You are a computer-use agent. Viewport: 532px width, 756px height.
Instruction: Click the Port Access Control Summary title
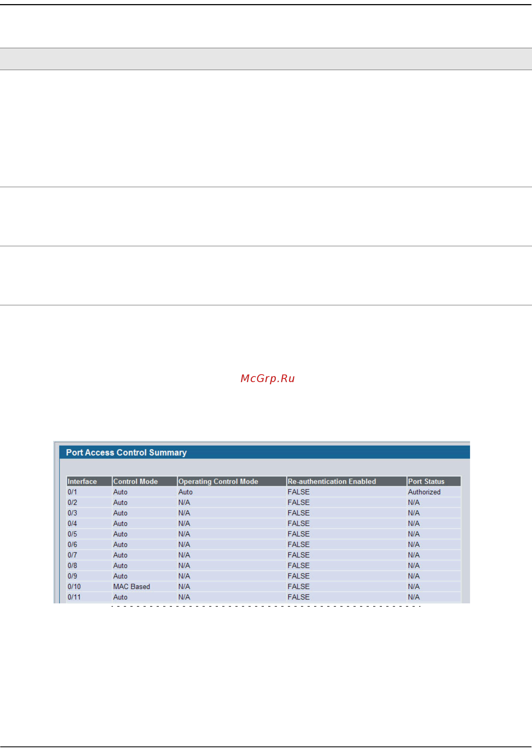(126, 452)
